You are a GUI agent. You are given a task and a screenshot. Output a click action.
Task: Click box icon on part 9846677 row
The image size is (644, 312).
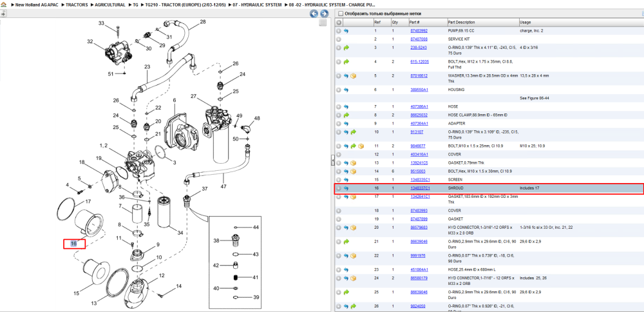click(x=360, y=146)
